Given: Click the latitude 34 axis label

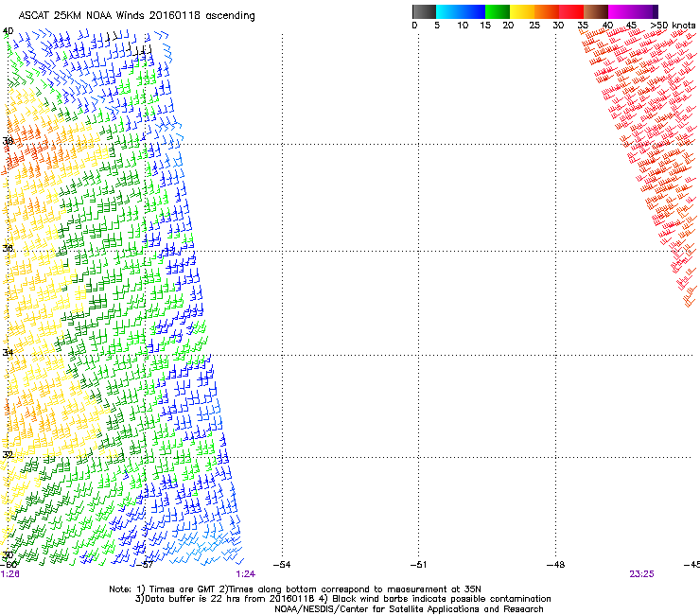Looking at the screenshot, I should [x=8, y=352].
